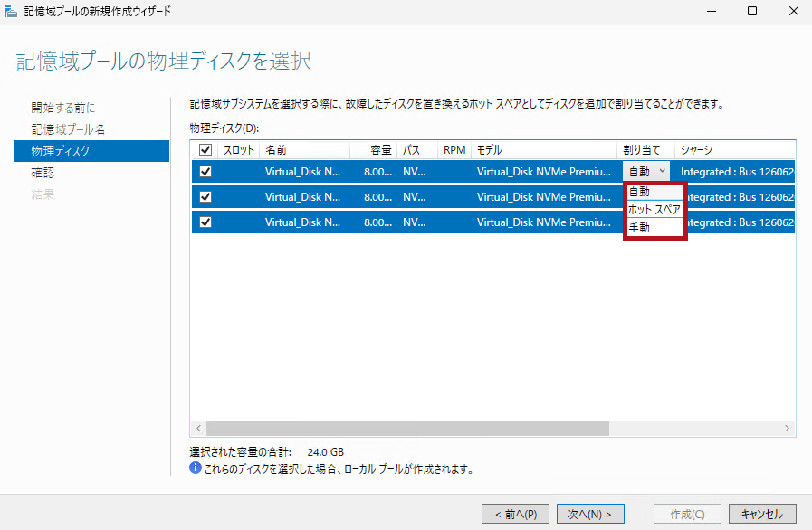Open the 確認 wizard step
Image resolution: width=812 pixels, height=530 pixels.
(43, 173)
